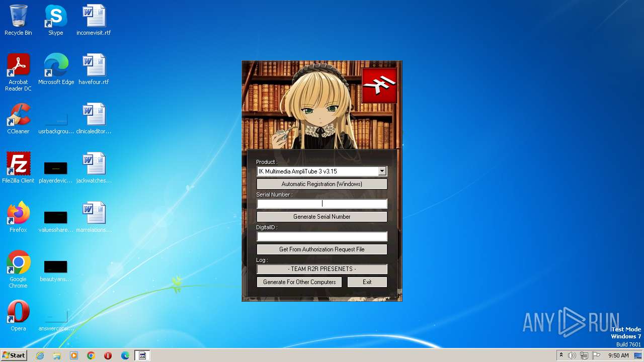The height and width of the screenshot is (362, 644).
Task: Select the incomevisit.rtf file icon
Action: [94, 20]
